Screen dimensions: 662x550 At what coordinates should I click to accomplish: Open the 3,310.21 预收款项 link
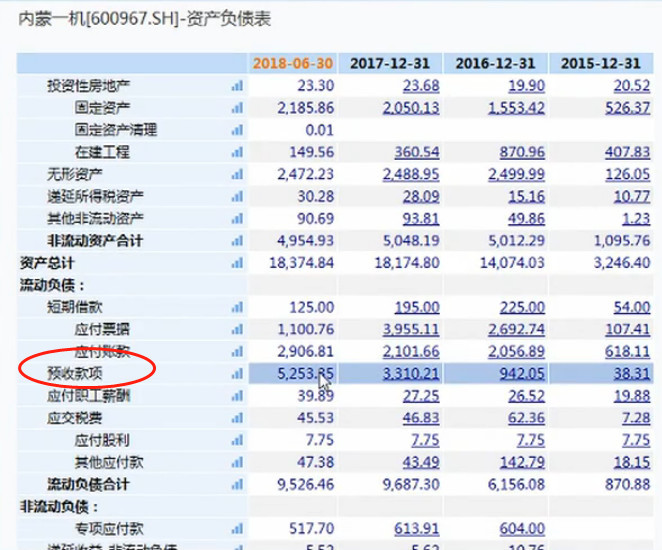point(411,374)
